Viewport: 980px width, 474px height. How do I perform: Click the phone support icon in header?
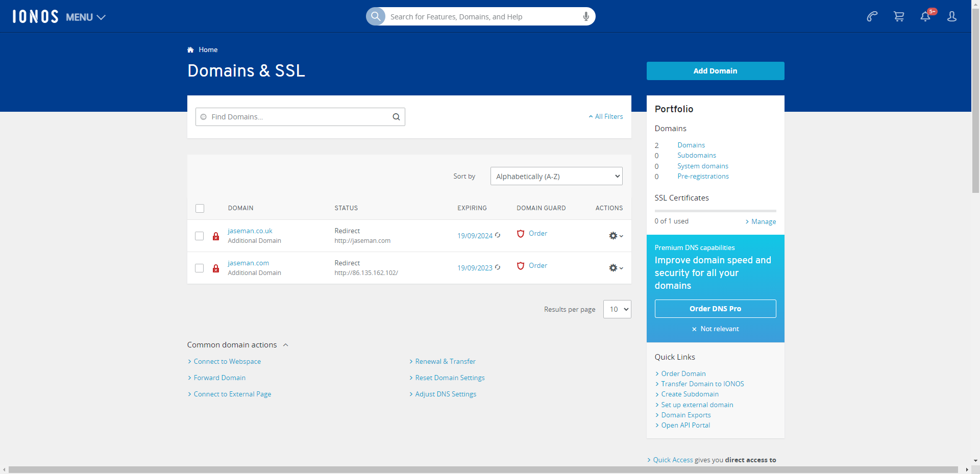pyautogui.click(x=872, y=17)
